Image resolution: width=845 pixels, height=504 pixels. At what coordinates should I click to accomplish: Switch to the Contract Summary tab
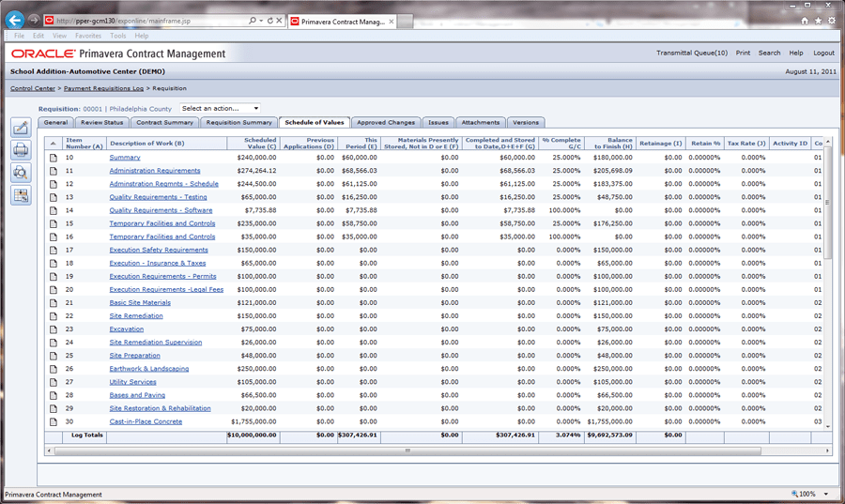[x=164, y=122]
